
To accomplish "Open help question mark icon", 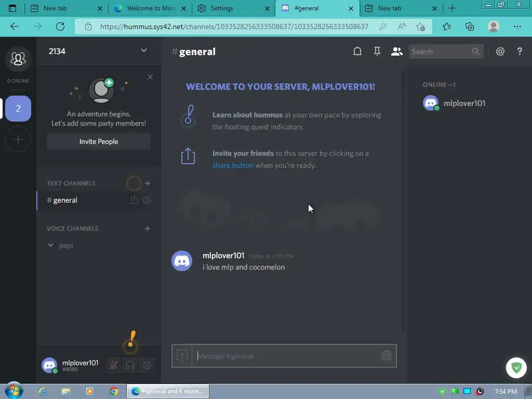I will point(520,51).
